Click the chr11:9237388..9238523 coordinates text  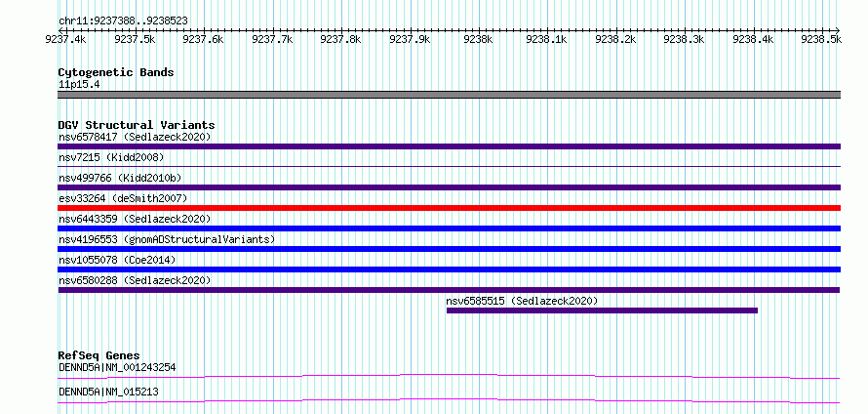click(123, 21)
